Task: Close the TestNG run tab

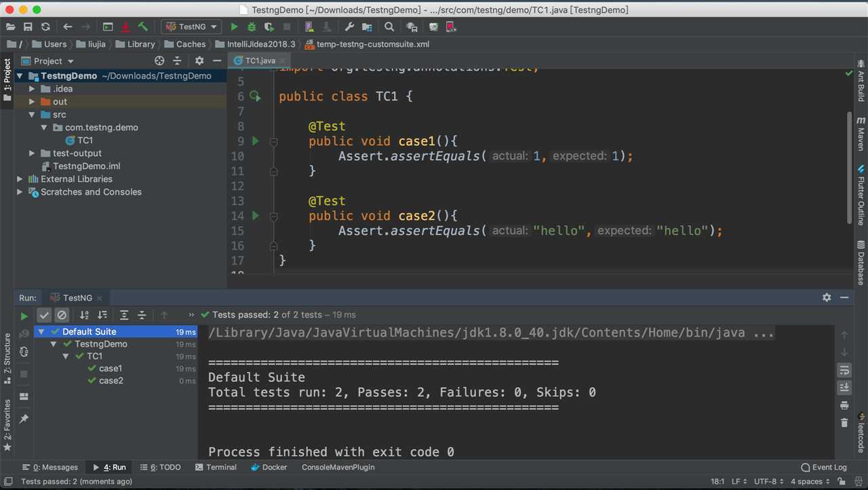Action: pos(100,298)
